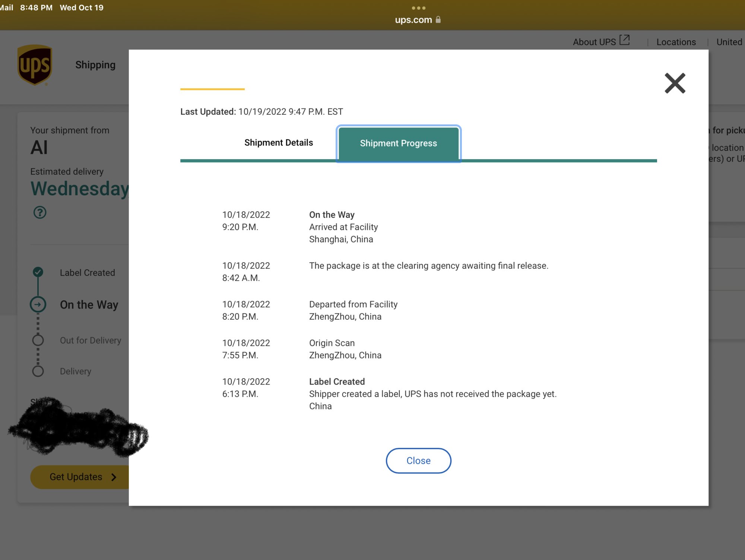Tap the three-dot multitasking menu at top
This screenshot has width=745, height=560.
[418, 8]
